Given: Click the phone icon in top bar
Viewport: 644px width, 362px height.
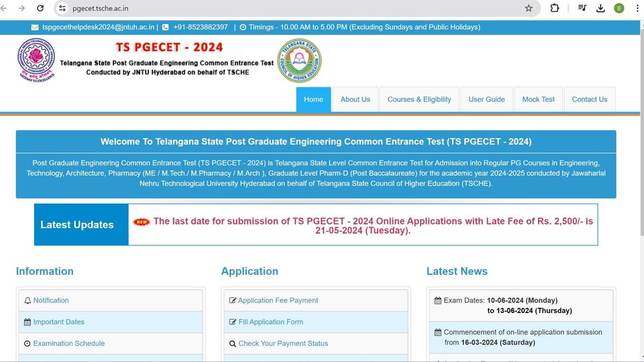Looking at the screenshot, I should pos(165,27).
